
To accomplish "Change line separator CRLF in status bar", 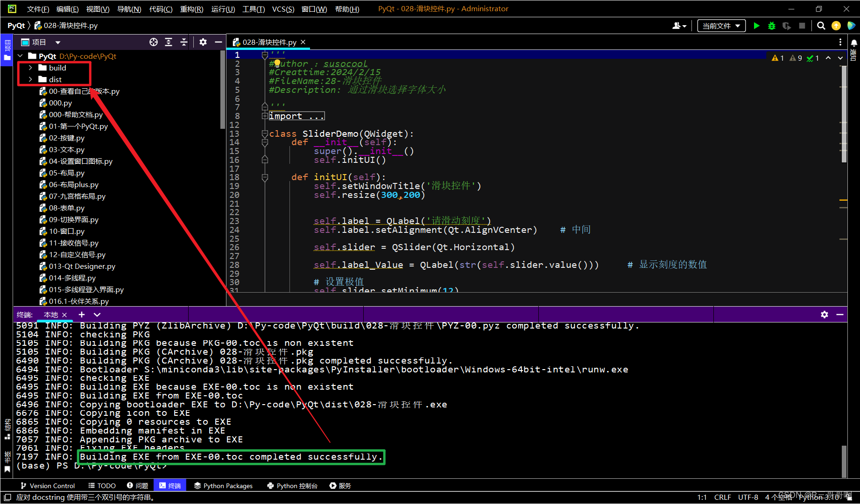I will point(722,497).
